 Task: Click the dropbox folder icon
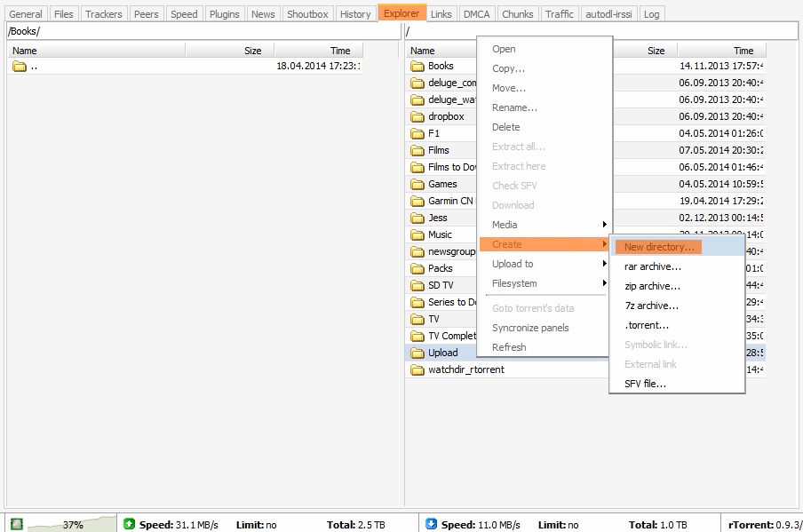point(417,116)
